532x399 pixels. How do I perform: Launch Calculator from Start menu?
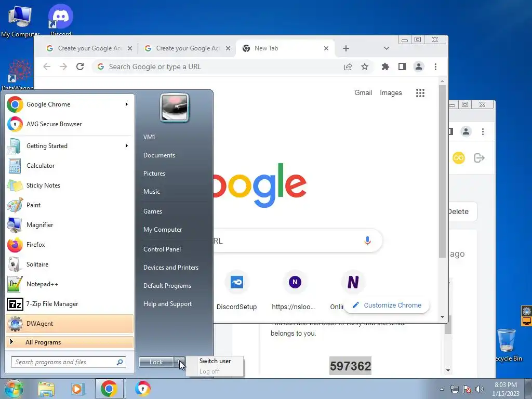tap(70, 166)
